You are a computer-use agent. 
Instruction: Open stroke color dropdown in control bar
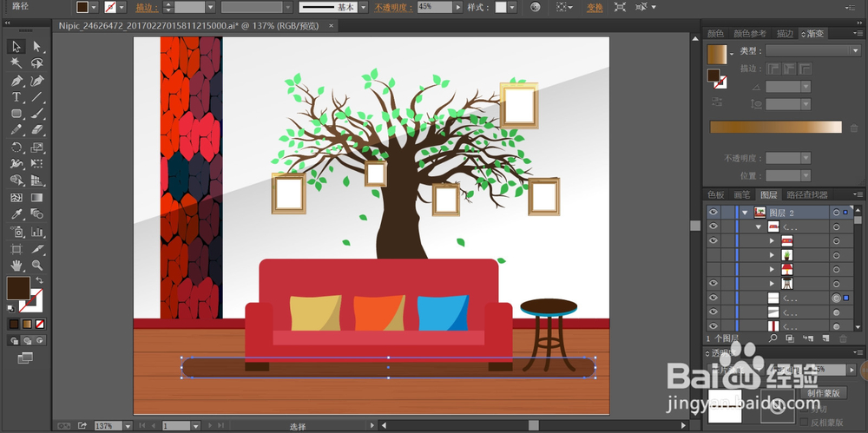pyautogui.click(x=122, y=7)
